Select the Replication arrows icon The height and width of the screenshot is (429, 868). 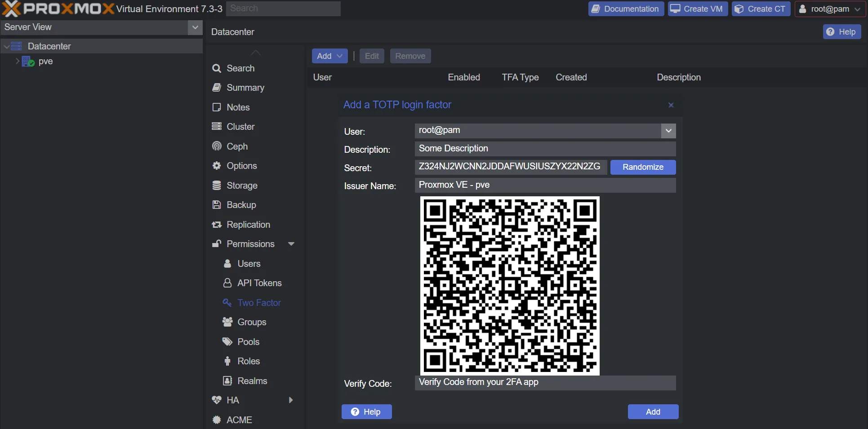[x=217, y=225]
